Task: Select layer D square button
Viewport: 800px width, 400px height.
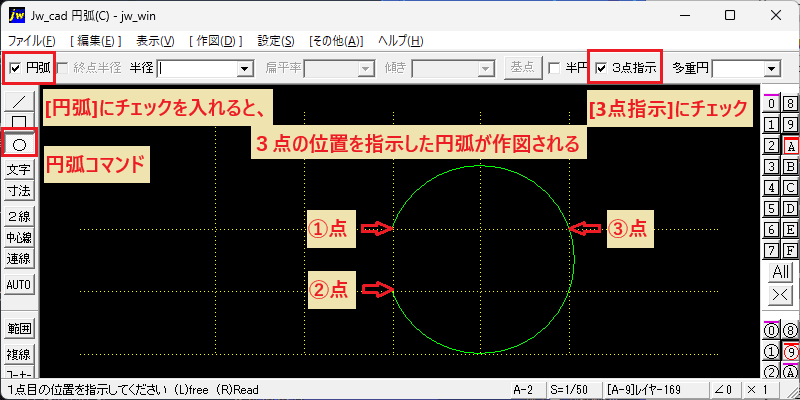Action: (x=790, y=209)
